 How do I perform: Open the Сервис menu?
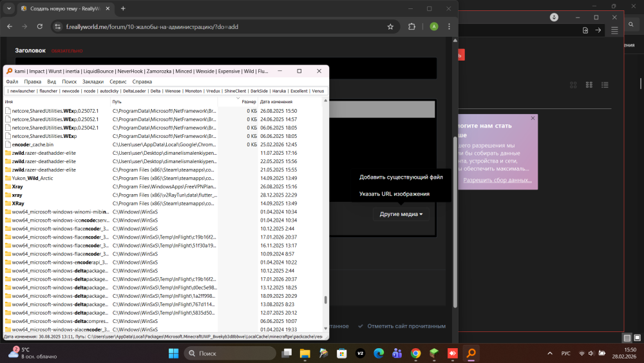(x=118, y=82)
